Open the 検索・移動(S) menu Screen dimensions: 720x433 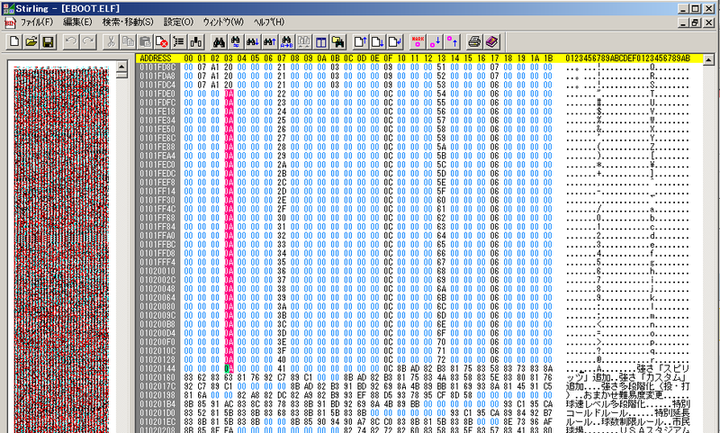point(128,22)
